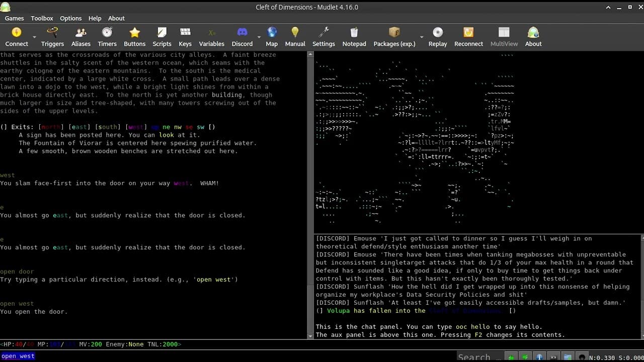Click the Settings toolbar button
Viewport: 644px width, 362px height.
(324, 37)
